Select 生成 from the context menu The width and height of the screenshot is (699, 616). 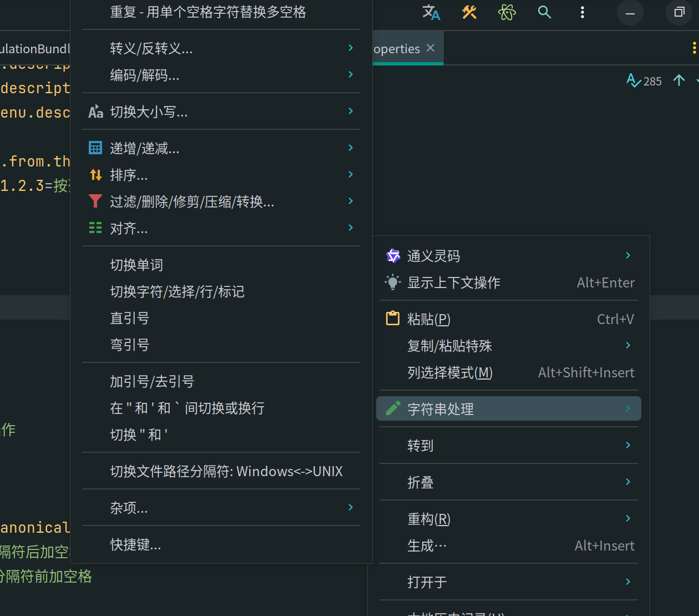pos(509,546)
